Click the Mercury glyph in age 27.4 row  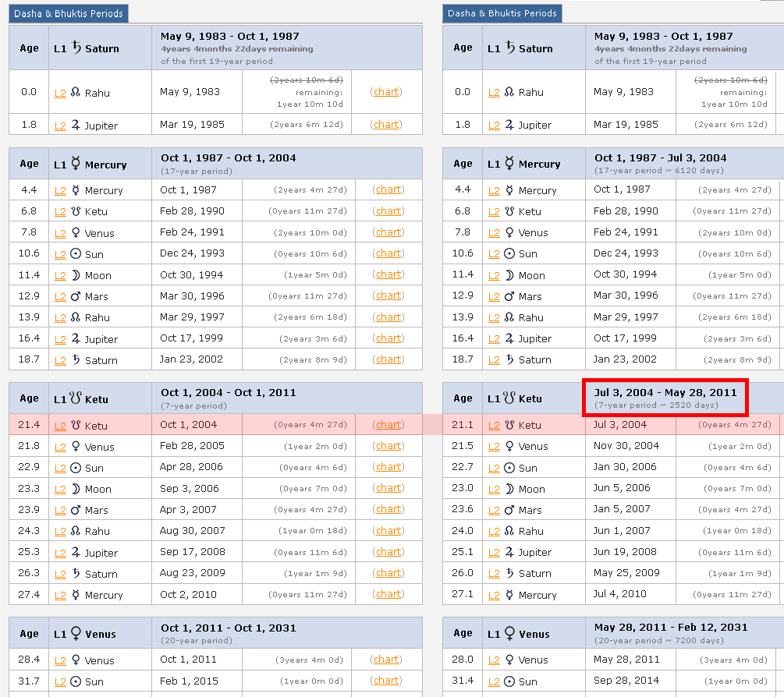[76, 595]
